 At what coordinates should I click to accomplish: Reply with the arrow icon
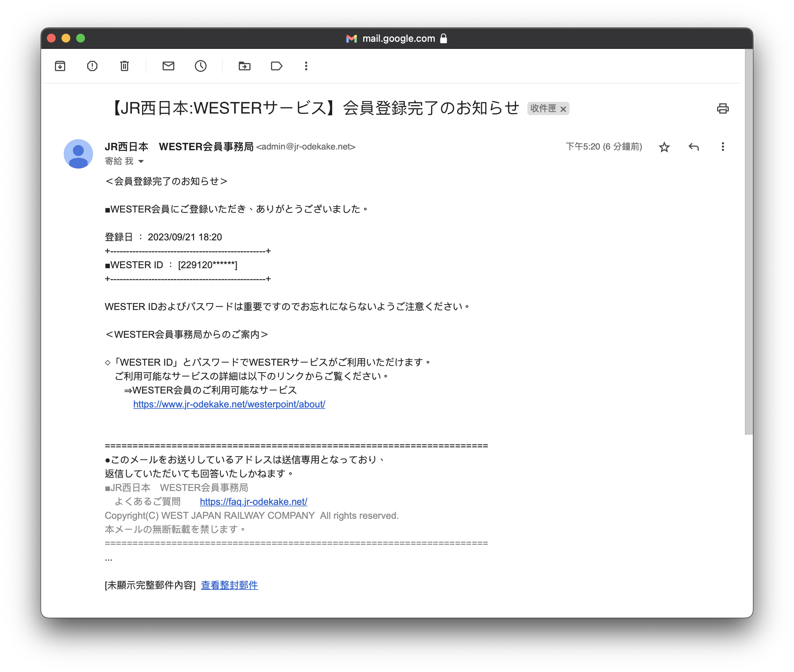[x=693, y=147]
